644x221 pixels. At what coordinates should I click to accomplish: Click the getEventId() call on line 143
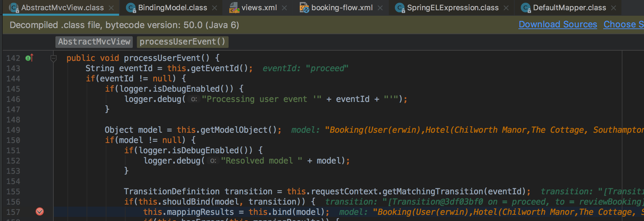(219, 68)
